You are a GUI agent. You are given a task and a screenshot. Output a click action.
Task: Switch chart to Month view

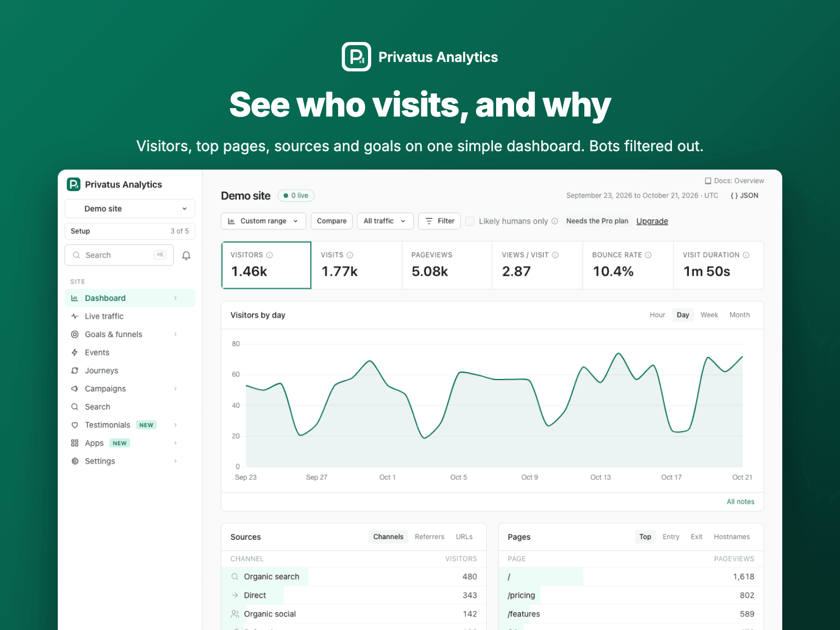(x=740, y=315)
